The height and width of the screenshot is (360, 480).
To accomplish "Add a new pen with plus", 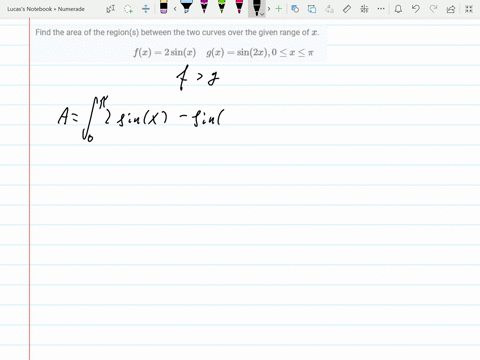I will click(279, 9).
